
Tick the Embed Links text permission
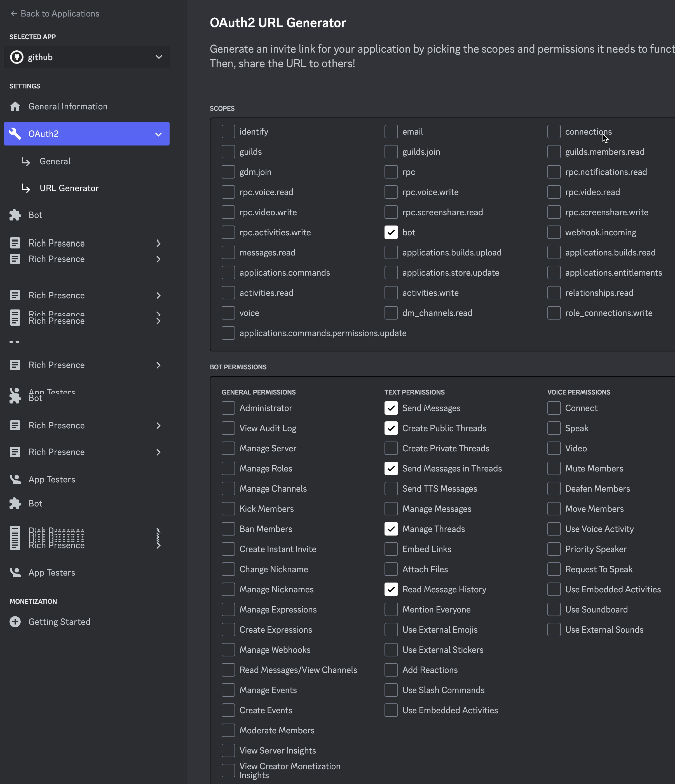(x=391, y=549)
